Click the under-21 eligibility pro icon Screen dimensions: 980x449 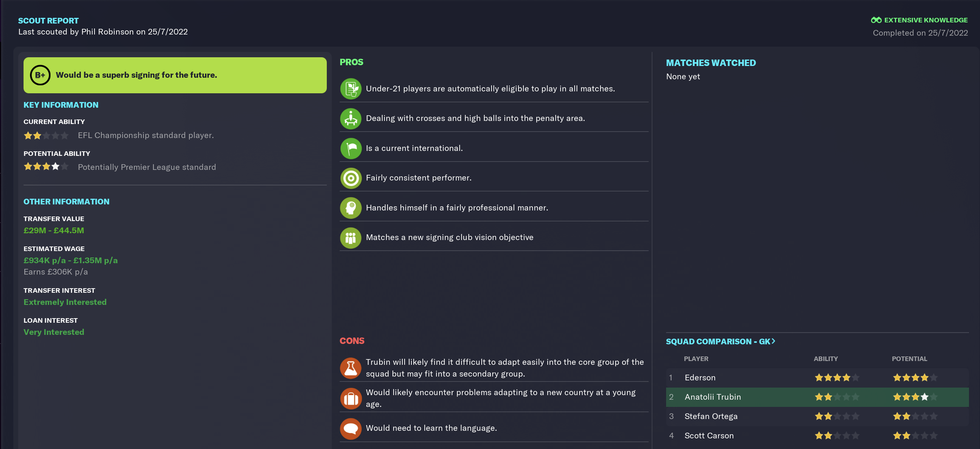pos(350,89)
